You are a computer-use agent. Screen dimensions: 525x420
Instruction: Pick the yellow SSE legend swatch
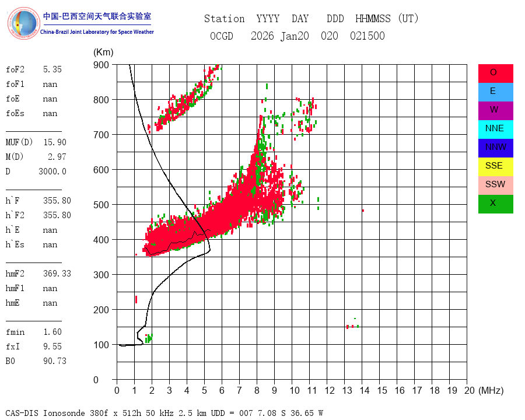pyautogui.click(x=495, y=167)
